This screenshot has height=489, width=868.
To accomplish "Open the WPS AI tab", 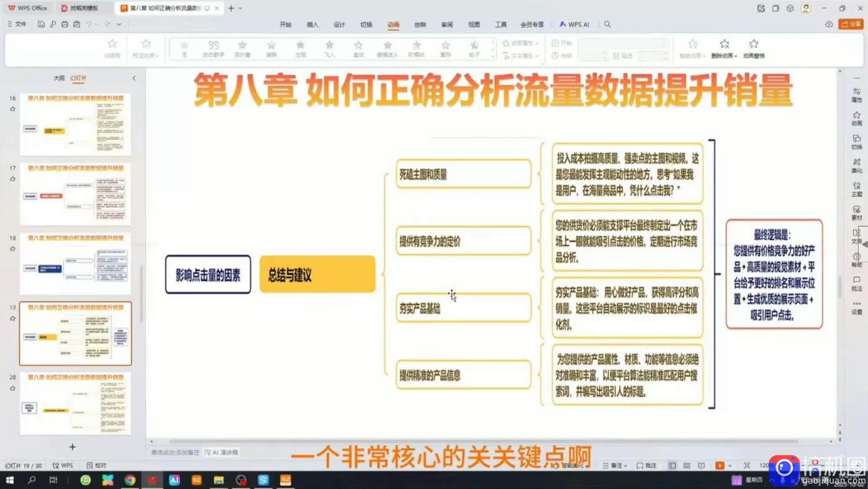I will point(575,25).
